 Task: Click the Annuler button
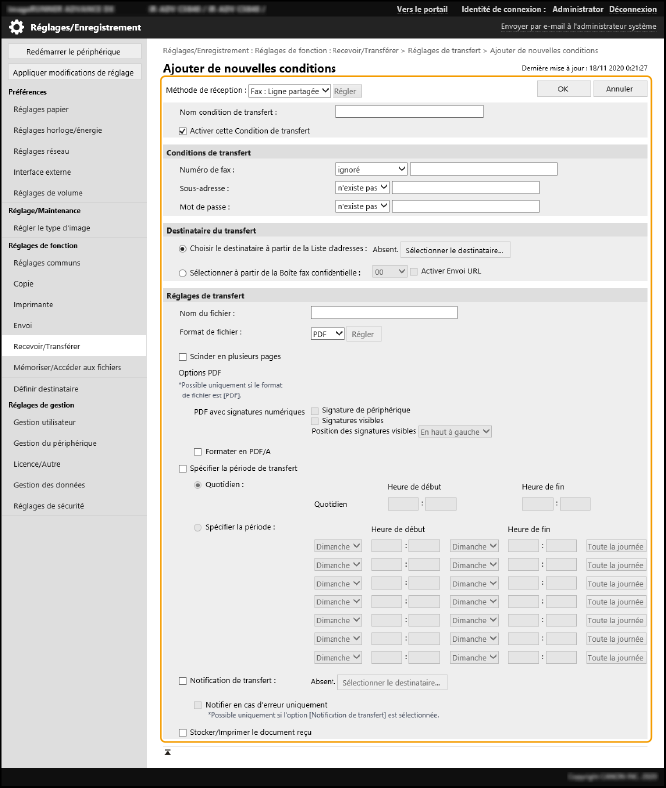(x=619, y=89)
